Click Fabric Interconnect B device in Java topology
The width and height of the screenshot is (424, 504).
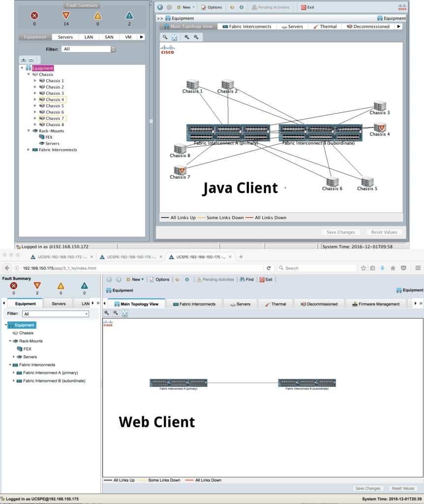click(x=321, y=133)
